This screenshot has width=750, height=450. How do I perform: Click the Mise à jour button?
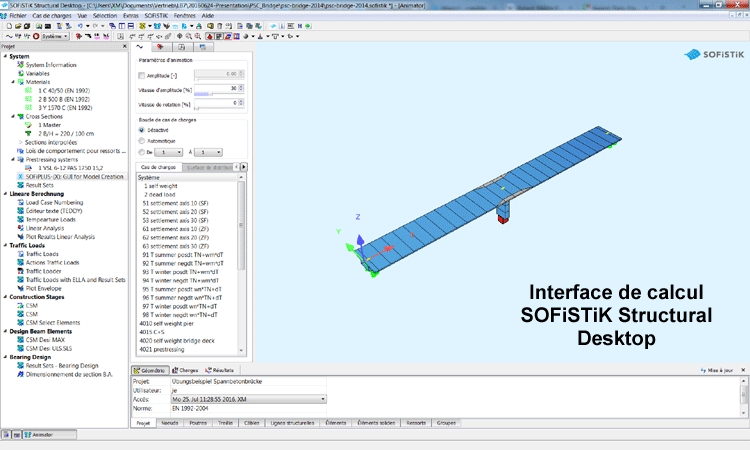(717, 370)
